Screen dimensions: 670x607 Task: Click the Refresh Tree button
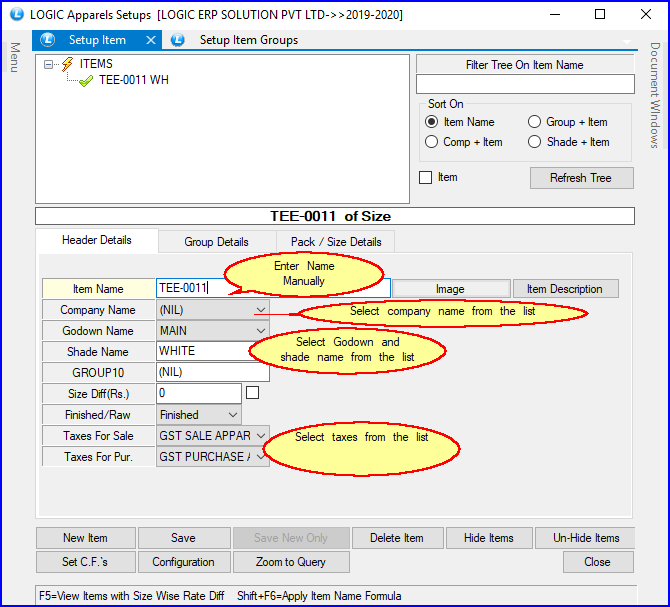pyautogui.click(x=582, y=178)
